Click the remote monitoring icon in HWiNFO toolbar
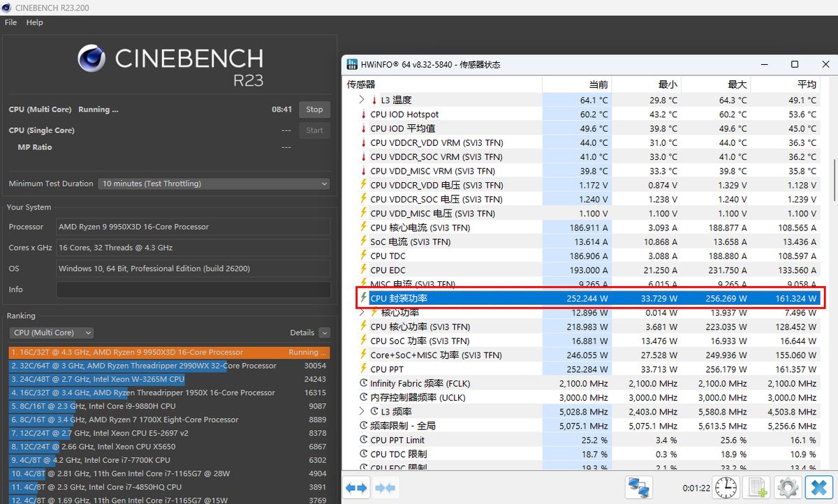The height and width of the screenshot is (504, 838). (639, 487)
